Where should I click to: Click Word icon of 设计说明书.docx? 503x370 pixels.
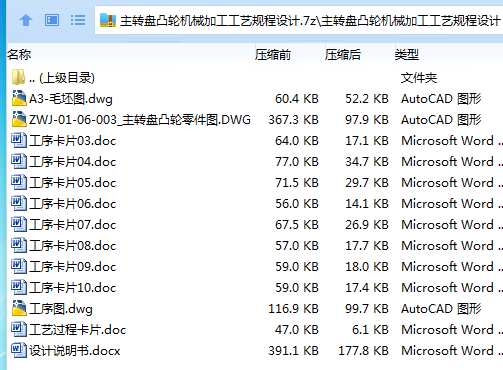point(19,350)
